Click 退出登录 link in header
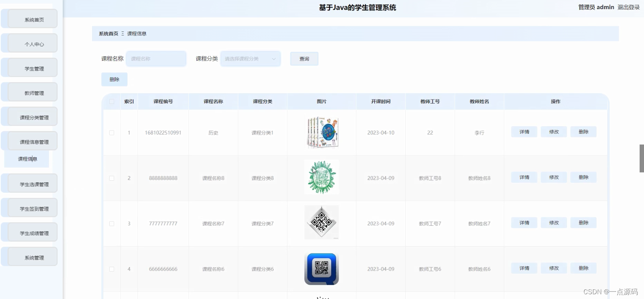This screenshot has height=299, width=644. [x=628, y=7]
